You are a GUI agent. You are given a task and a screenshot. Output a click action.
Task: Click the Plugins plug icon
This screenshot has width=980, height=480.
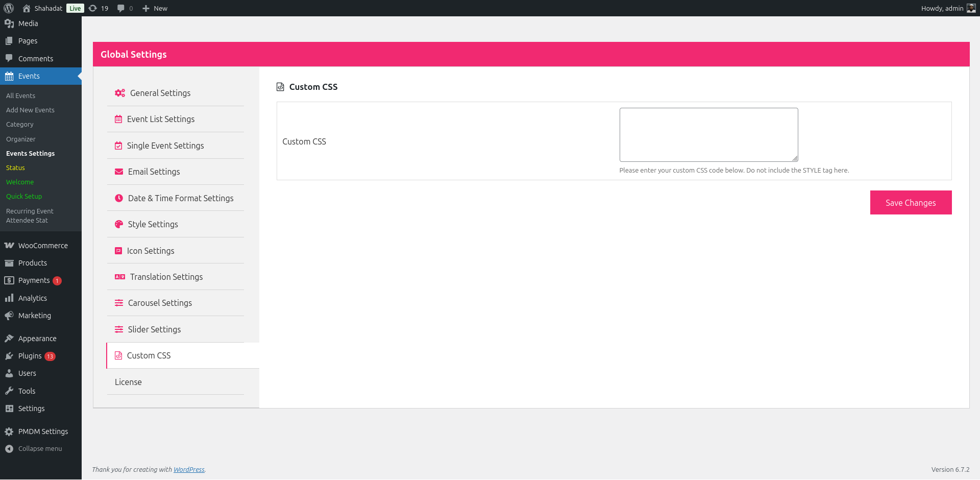(9, 356)
